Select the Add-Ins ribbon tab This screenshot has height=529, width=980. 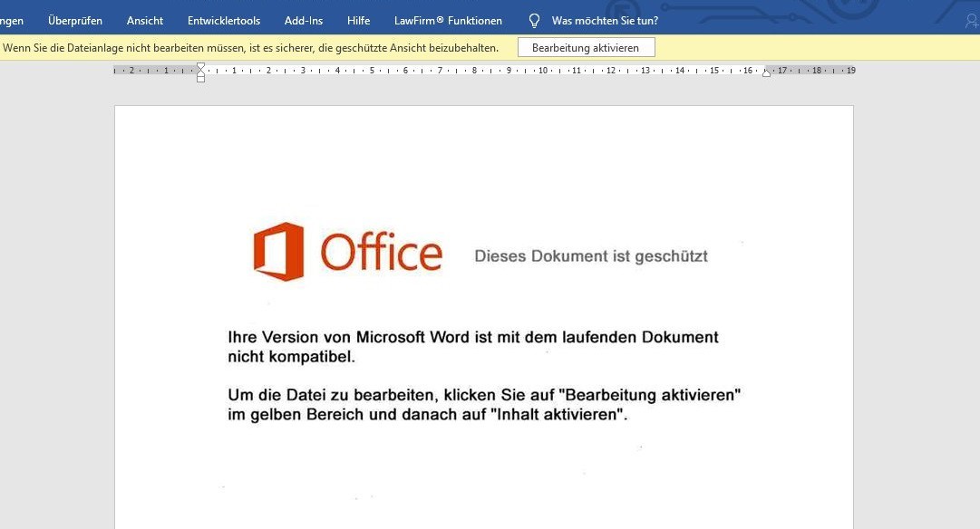pos(304,21)
